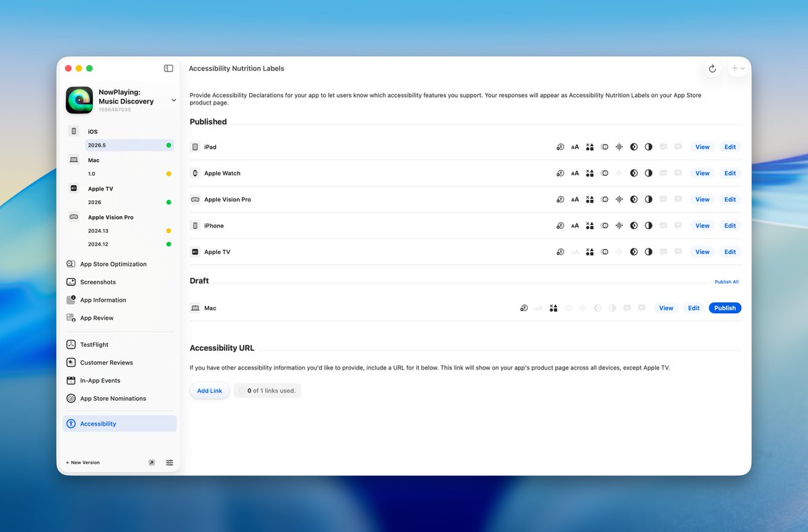
Task: View the Mac draft labels
Action: [x=666, y=308]
